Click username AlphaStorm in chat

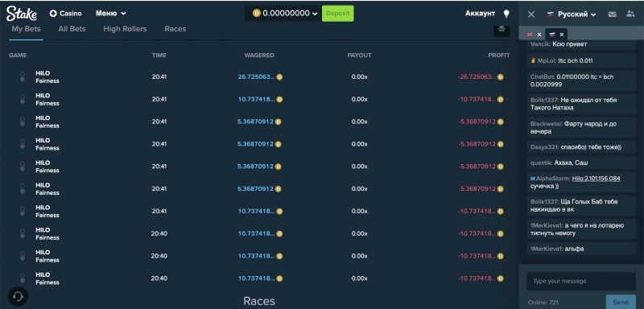553,179
